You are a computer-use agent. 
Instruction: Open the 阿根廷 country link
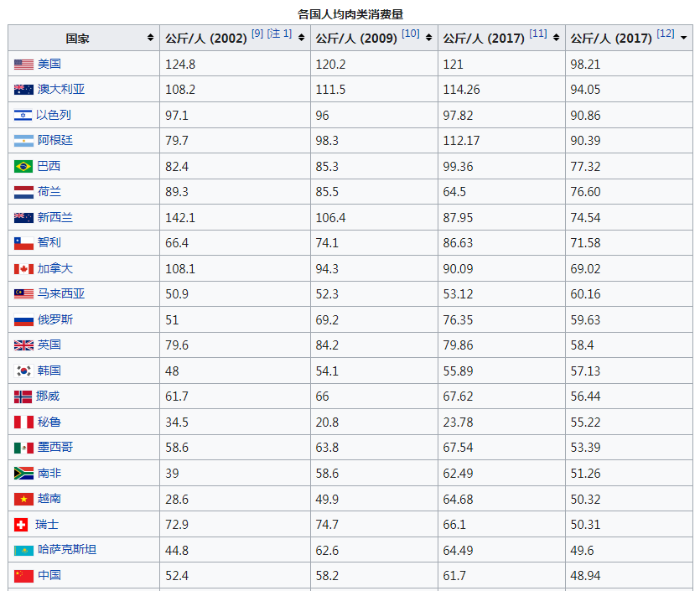55,140
